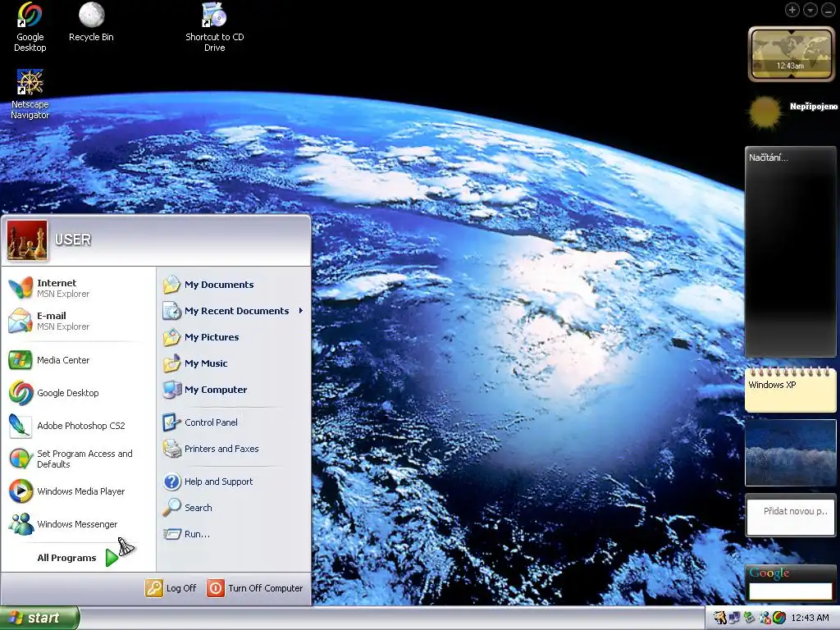Expand My Recent Documents submenu
This screenshot has width=840, height=630.
(234, 311)
